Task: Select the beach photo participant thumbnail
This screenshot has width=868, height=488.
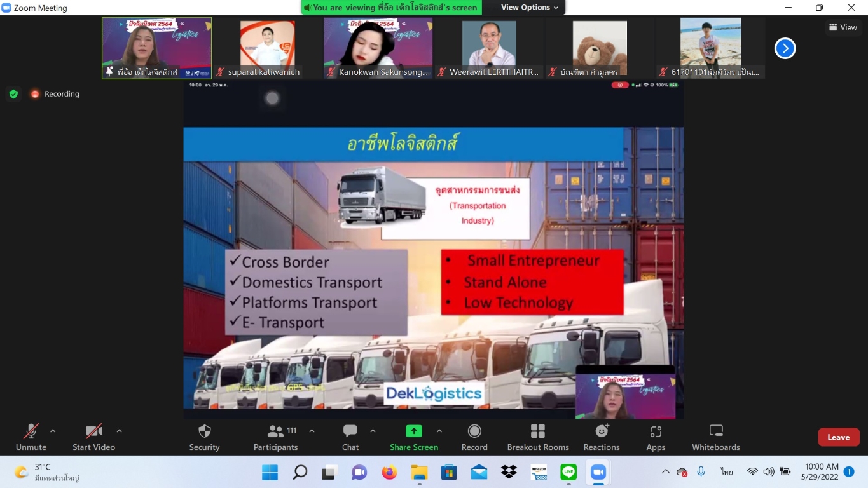Action: (710, 48)
